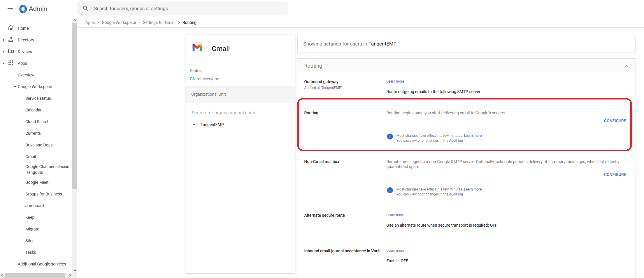The width and height of the screenshot is (644, 278).
Task: Click the info icon under Non-Gmail mailbox
Action: (390, 190)
